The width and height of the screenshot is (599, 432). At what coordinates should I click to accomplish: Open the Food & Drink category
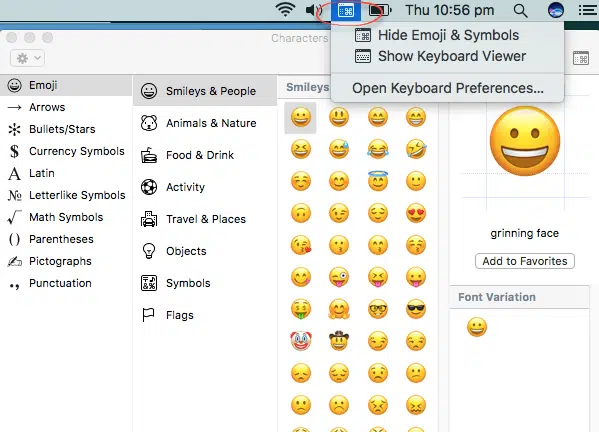pyautogui.click(x=205, y=155)
